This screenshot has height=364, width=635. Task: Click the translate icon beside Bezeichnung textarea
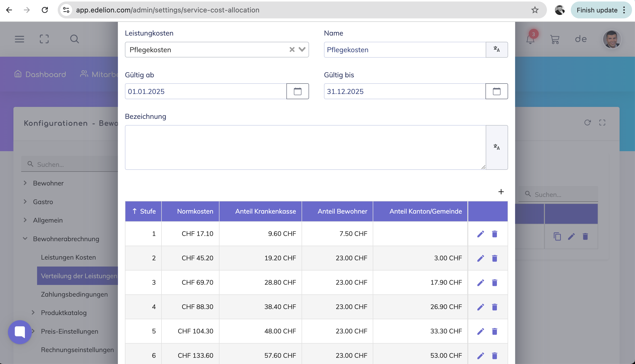coord(496,147)
